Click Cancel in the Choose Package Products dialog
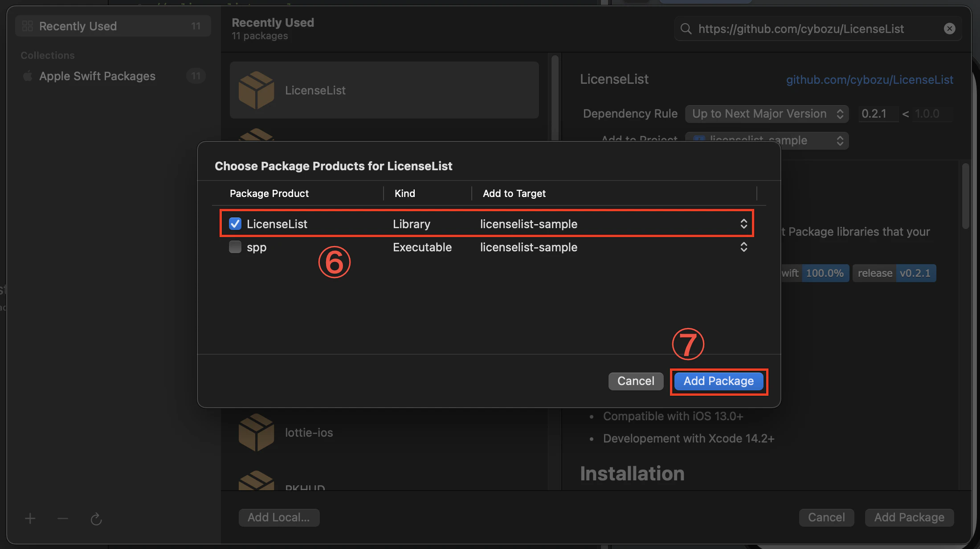This screenshot has width=980, height=549. coord(636,381)
